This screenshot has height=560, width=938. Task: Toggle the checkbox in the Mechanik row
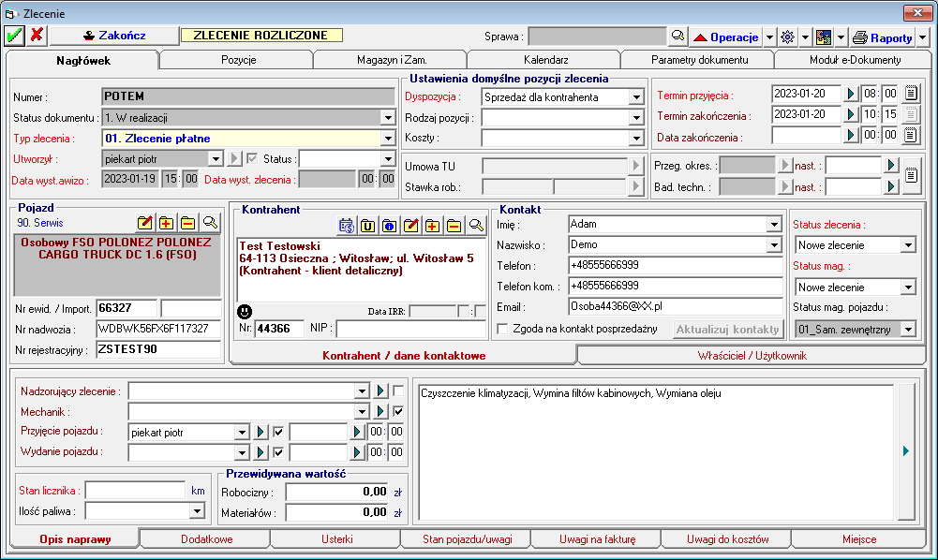coord(398,411)
